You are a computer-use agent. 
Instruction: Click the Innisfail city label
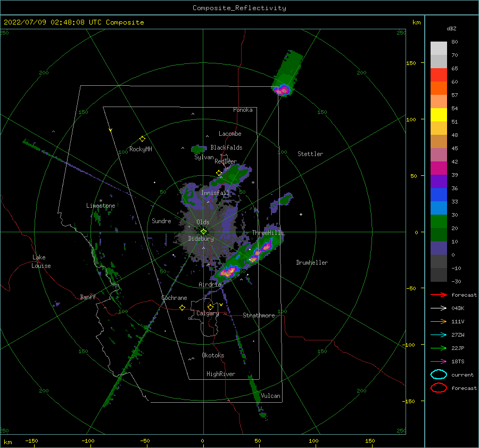(215, 193)
